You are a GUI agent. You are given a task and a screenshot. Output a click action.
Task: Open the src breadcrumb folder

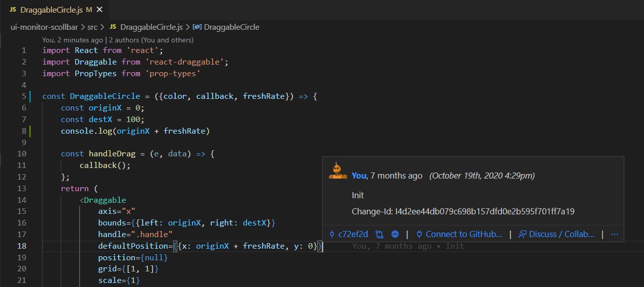tap(92, 27)
